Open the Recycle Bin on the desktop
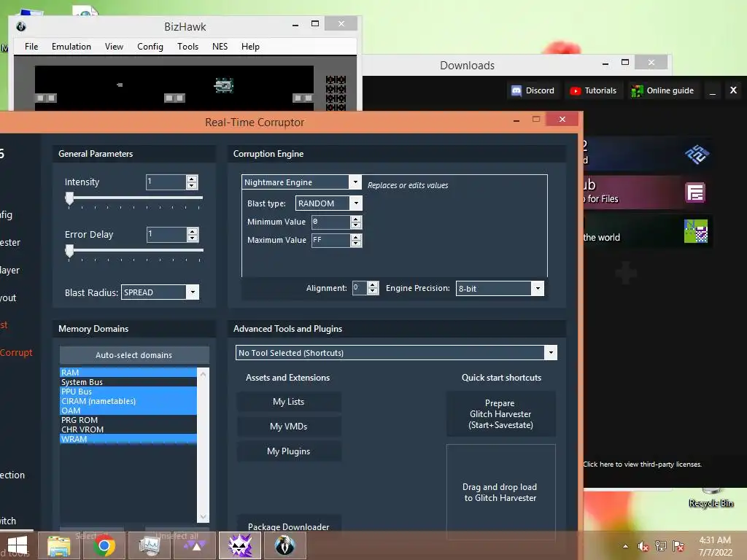The height and width of the screenshot is (560, 747). (x=711, y=498)
